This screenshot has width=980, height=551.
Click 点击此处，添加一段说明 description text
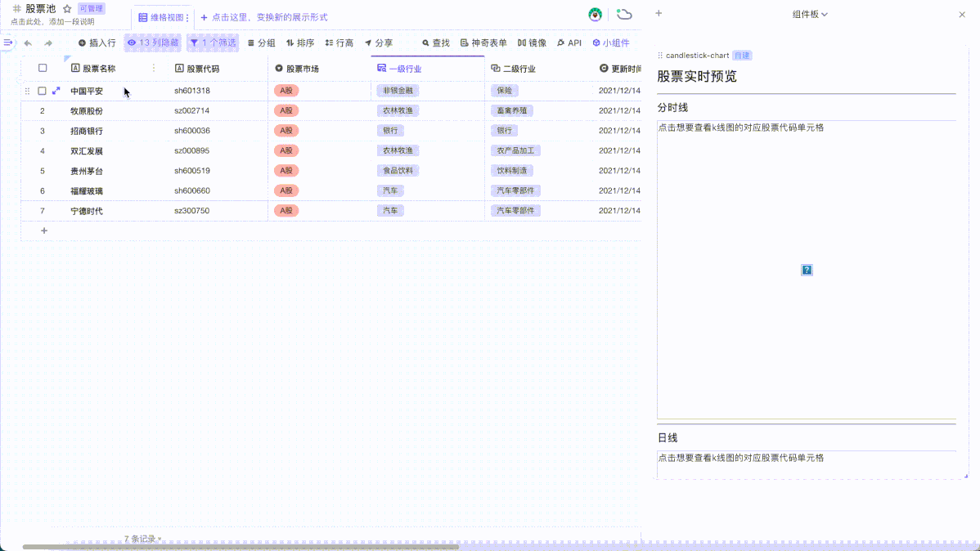(x=52, y=22)
